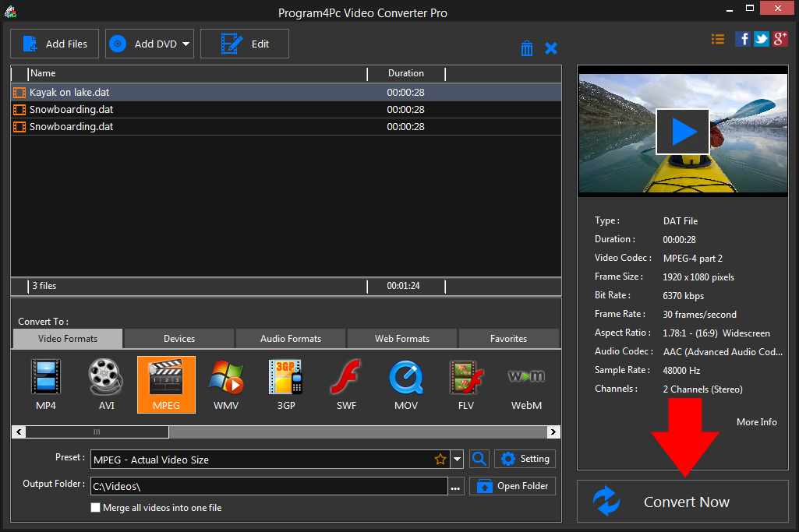This screenshot has height=532, width=799.
Task: Switch to the Devices tab
Action: click(x=179, y=339)
